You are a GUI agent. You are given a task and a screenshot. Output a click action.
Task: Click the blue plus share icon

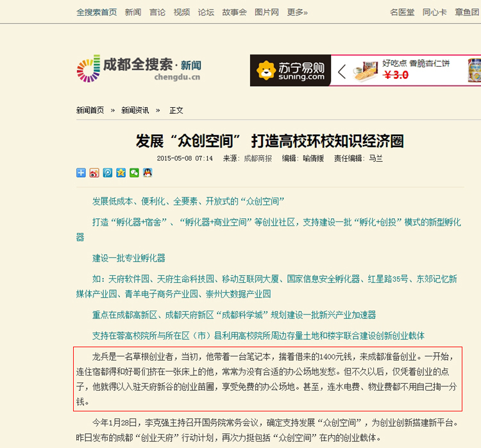click(81, 173)
